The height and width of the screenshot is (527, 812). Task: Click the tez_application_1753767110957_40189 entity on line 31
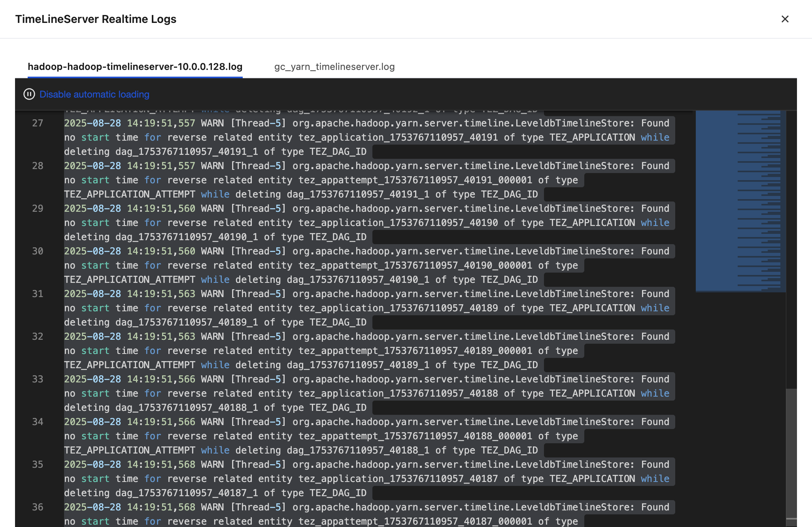pos(398,308)
